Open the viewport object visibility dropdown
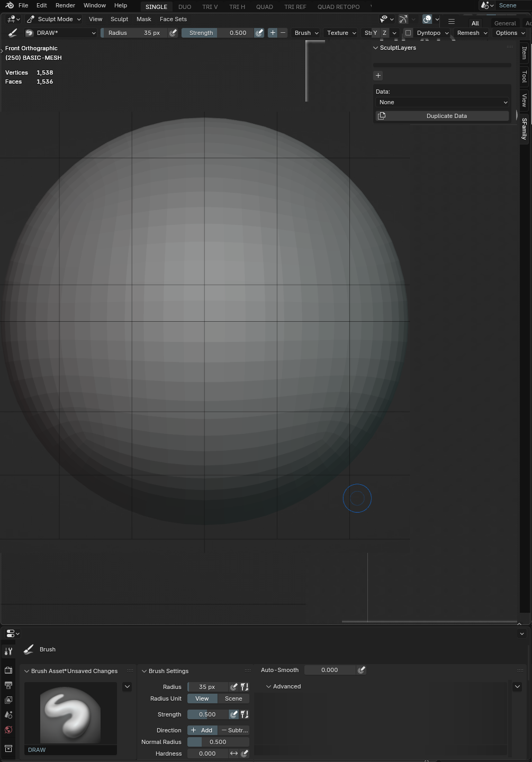This screenshot has width=532, height=762. coord(387,19)
